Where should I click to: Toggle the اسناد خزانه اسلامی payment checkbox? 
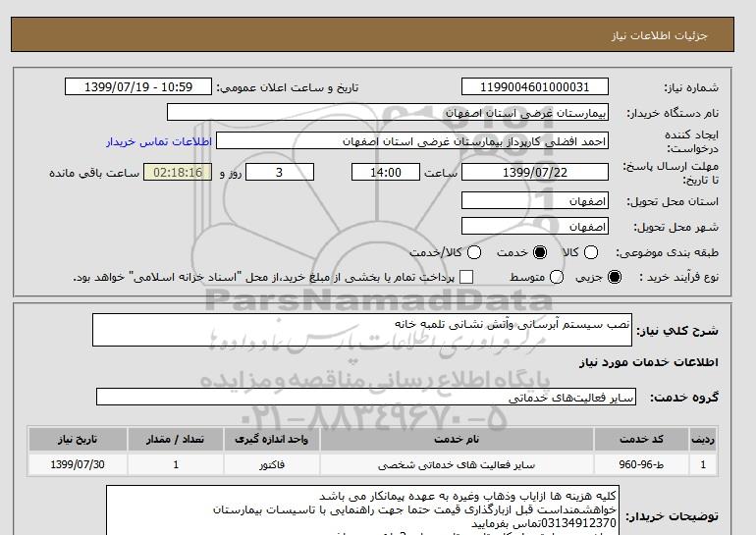pos(466,277)
